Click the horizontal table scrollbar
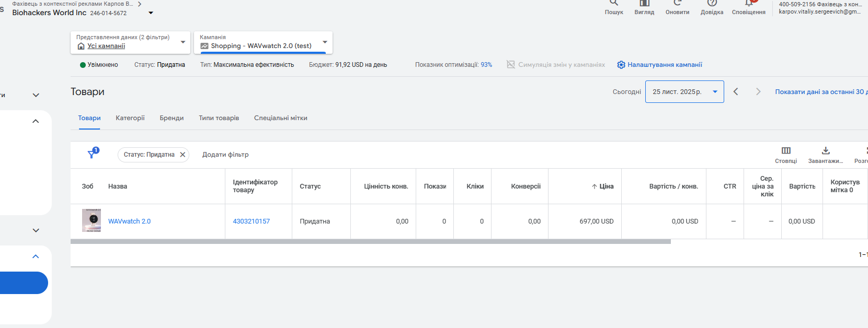Viewport: 868px width, 328px height. (370, 242)
